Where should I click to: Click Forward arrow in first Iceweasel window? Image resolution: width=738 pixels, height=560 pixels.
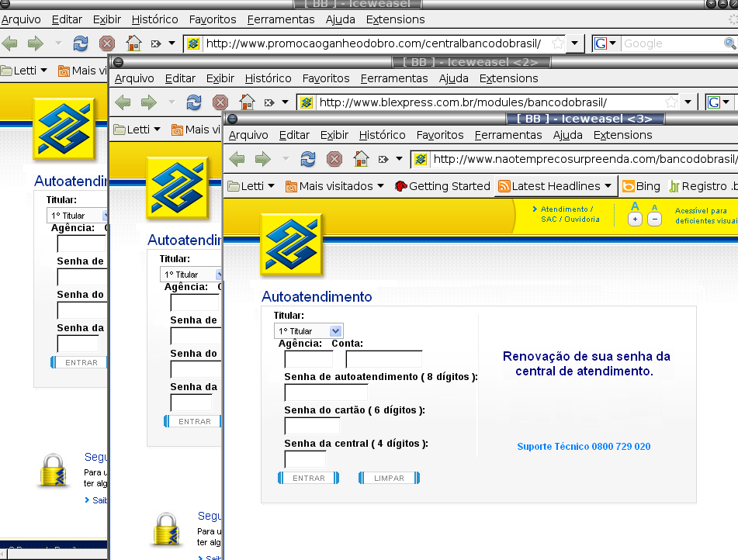tap(35, 43)
